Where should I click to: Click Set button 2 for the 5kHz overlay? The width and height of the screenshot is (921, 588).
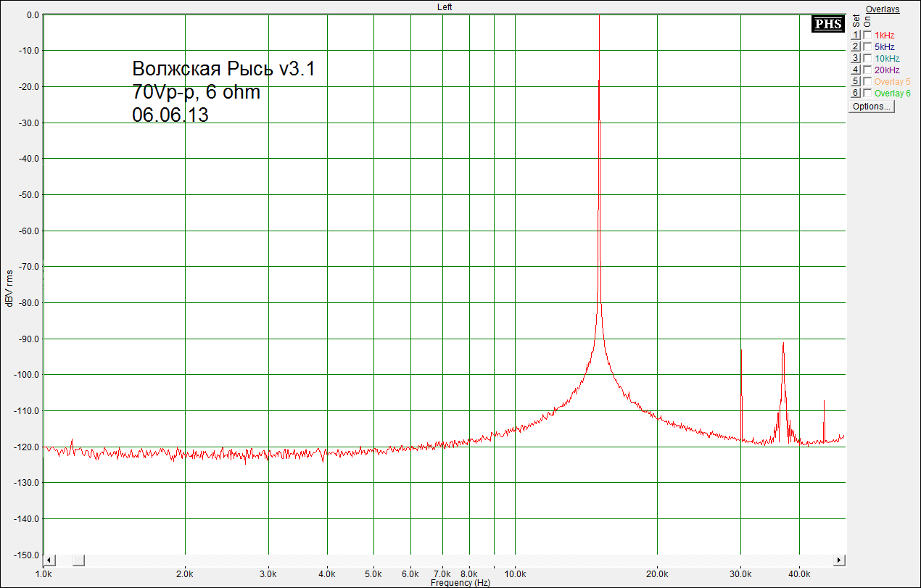856,46
